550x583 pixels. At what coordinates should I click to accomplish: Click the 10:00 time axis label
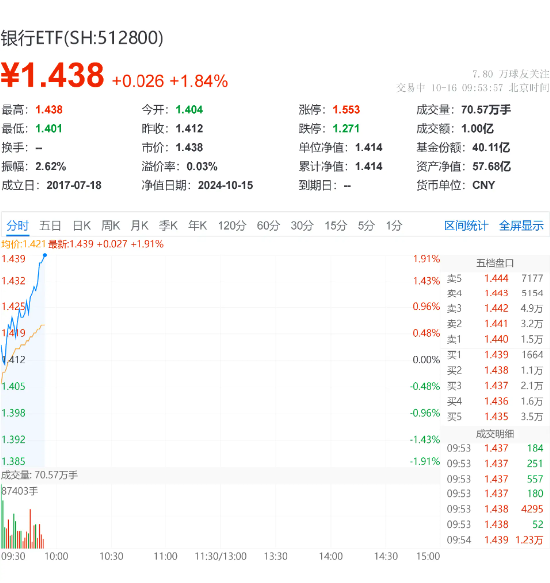56,557
